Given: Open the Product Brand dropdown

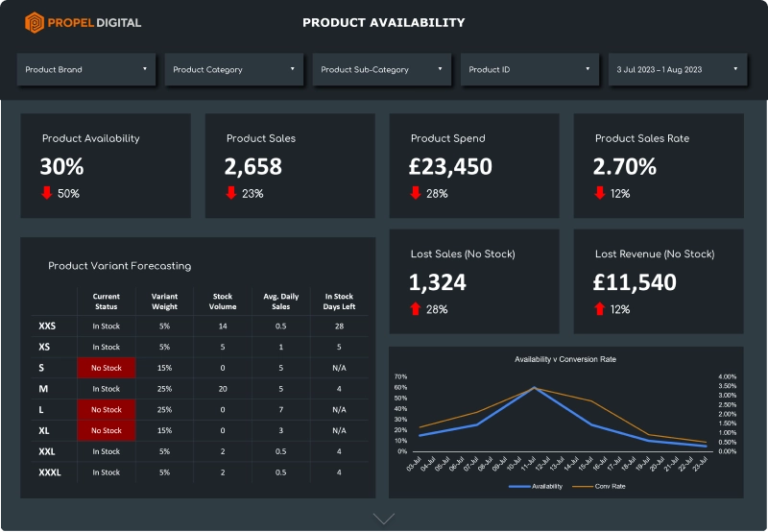Looking at the screenshot, I should (x=86, y=69).
